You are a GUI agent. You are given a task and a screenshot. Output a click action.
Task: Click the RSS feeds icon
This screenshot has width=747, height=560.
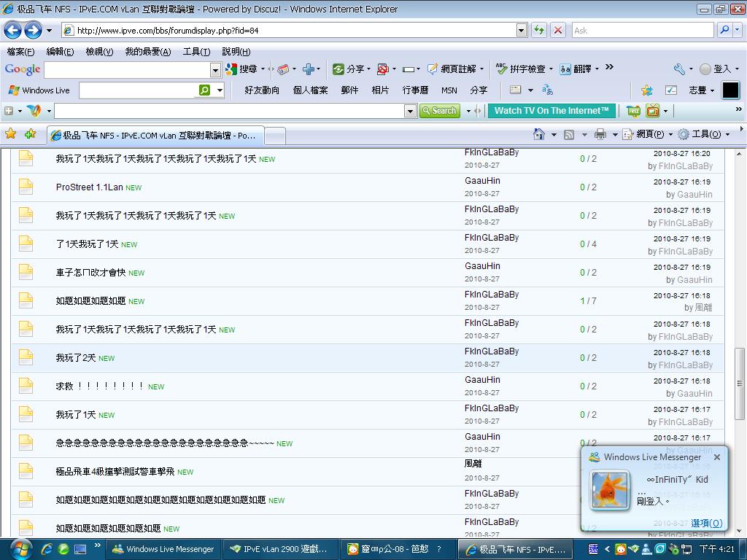tap(569, 134)
